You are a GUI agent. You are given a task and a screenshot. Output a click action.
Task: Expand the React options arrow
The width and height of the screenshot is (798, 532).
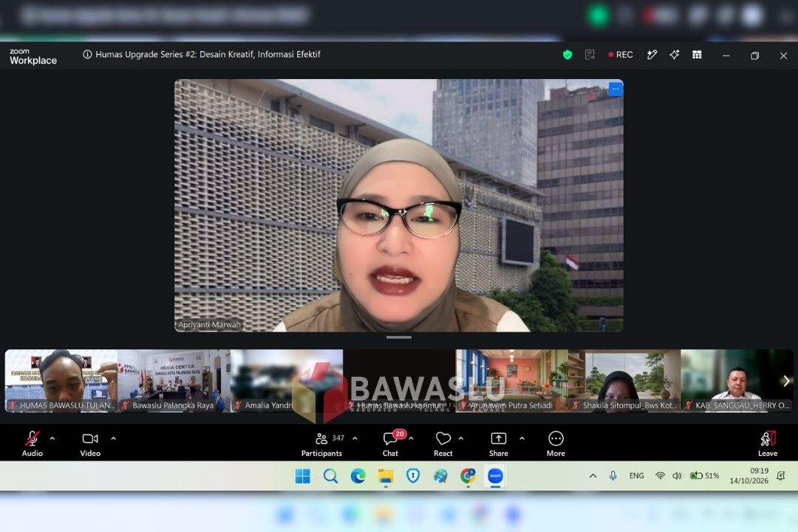461,438
